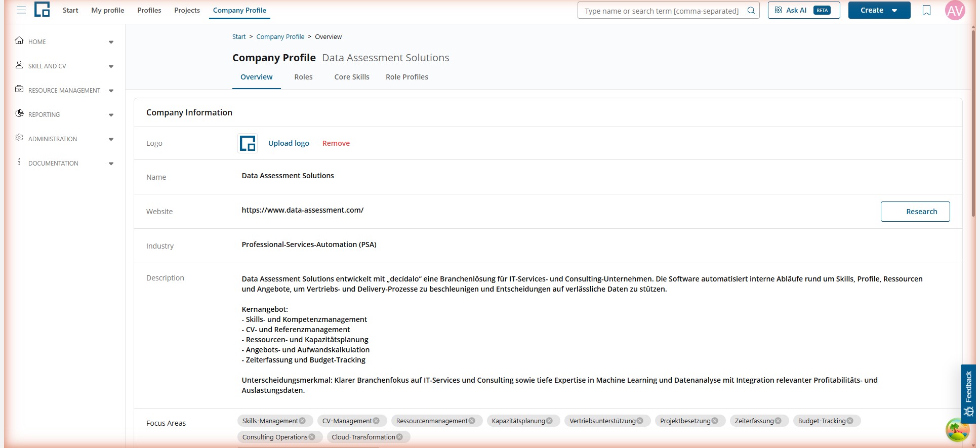Remove the Skills-Management focus area tag
The width and height of the screenshot is (980, 448).
(x=302, y=421)
